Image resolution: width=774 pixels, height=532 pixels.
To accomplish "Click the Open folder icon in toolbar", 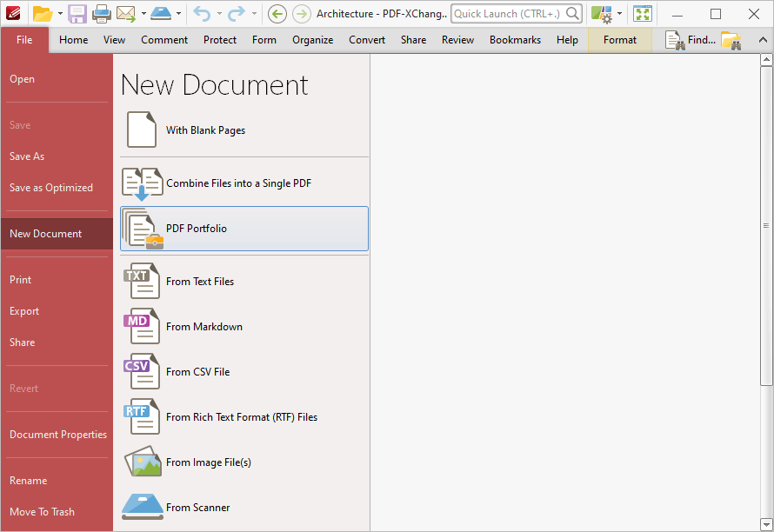I will [x=43, y=14].
